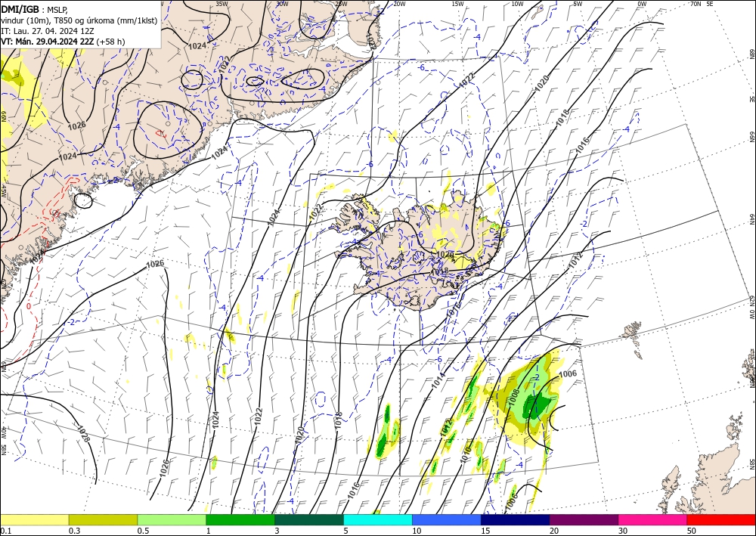Image resolution: width=756 pixels, height=536 pixels.
Task: Click the pale yellow 0.1–0.3 legend swatch
Action: pos(34,519)
